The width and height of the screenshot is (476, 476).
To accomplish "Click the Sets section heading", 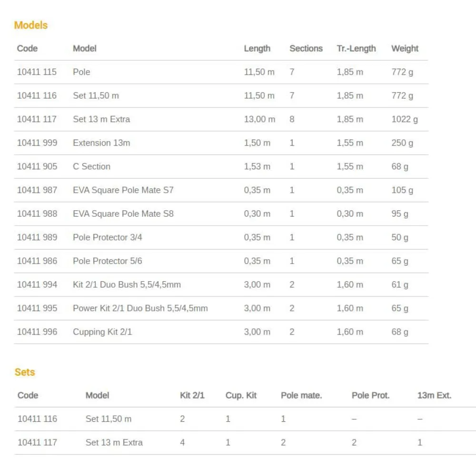I will pos(25,372).
